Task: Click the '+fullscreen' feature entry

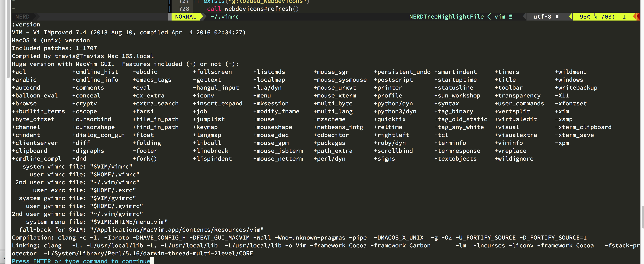Action: (212, 72)
